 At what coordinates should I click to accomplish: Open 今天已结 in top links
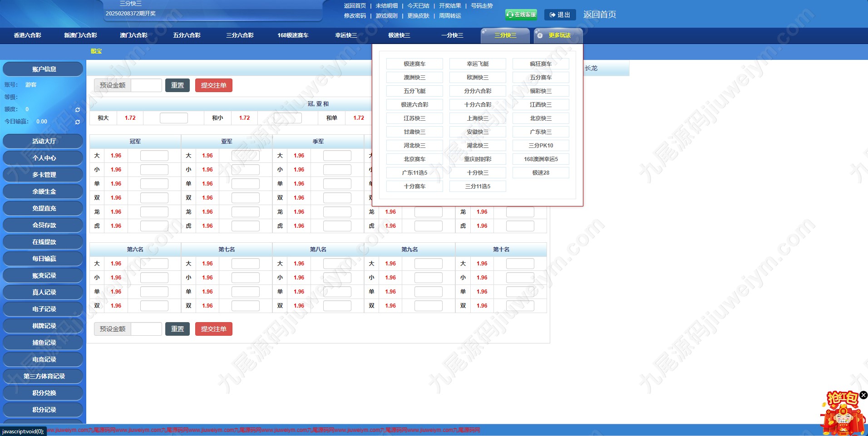[418, 6]
